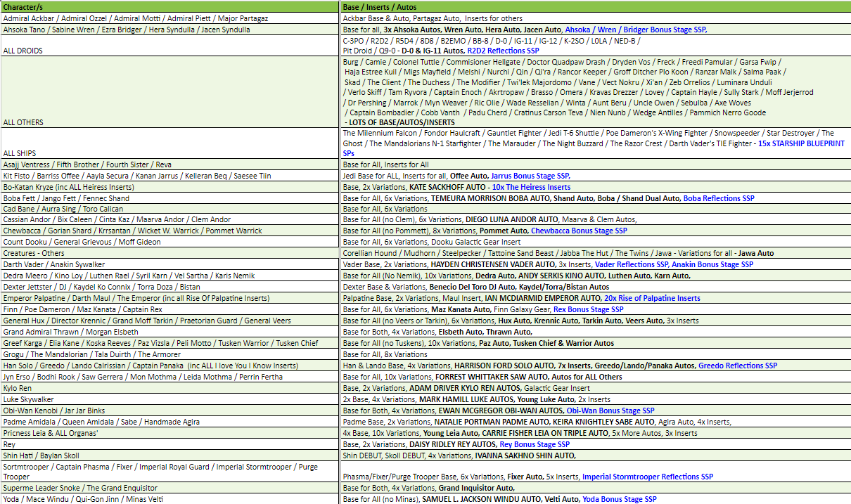The image size is (851, 504).
Task: Select the "ALL SHIPS" row label cell
Action: coord(20,153)
